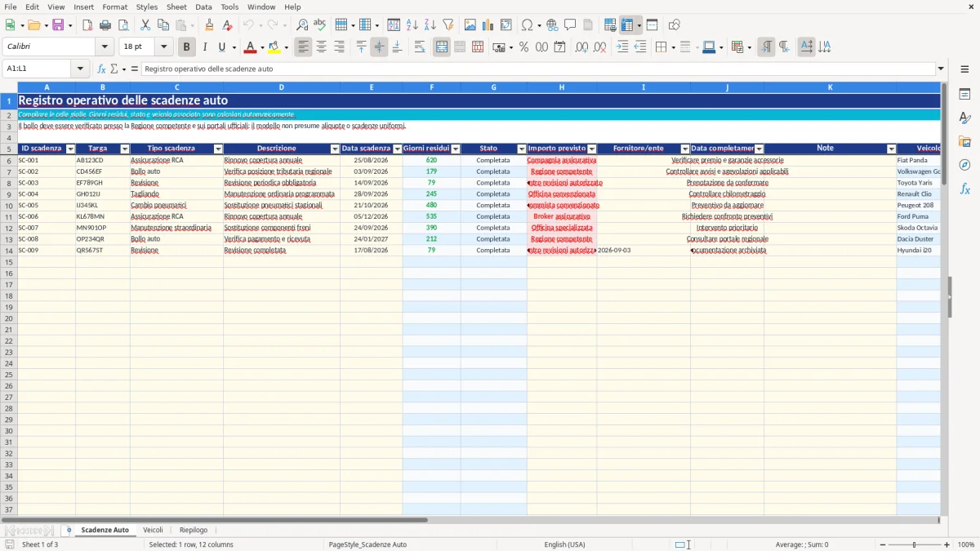Toggle Merge and Center Cells
This screenshot has width=980, height=551.
(442, 47)
